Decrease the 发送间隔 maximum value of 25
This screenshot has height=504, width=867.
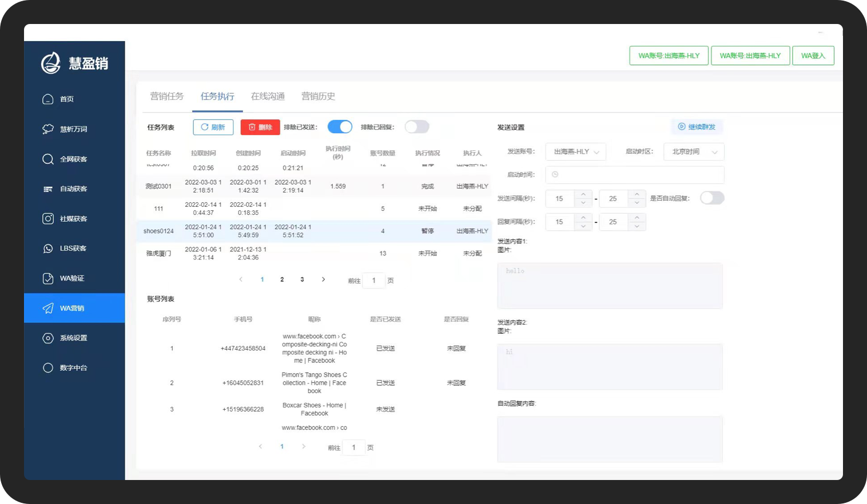pyautogui.click(x=637, y=203)
